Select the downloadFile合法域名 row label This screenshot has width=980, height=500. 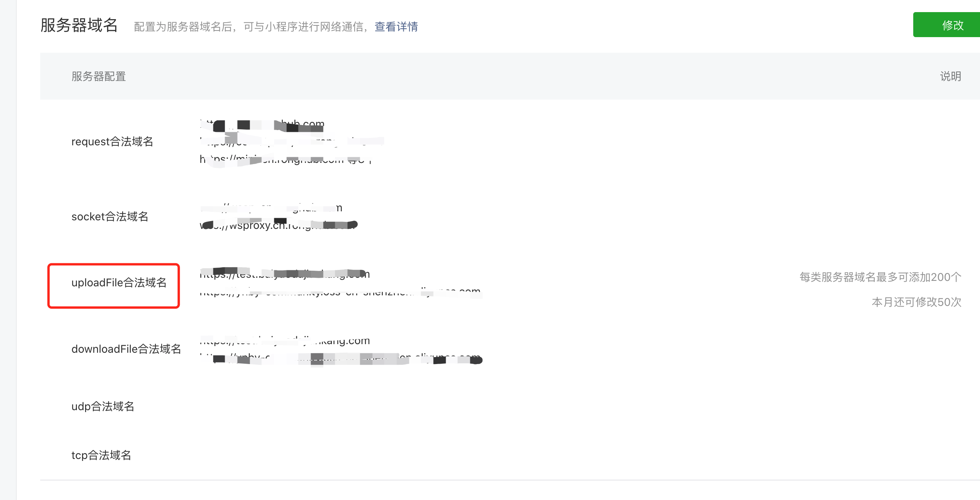point(127,349)
